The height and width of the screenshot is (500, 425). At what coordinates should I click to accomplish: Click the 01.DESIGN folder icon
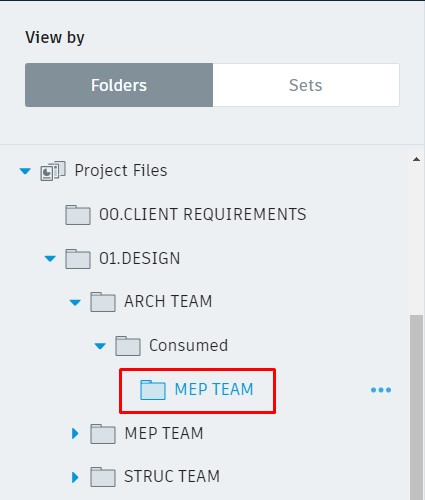coord(78,259)
